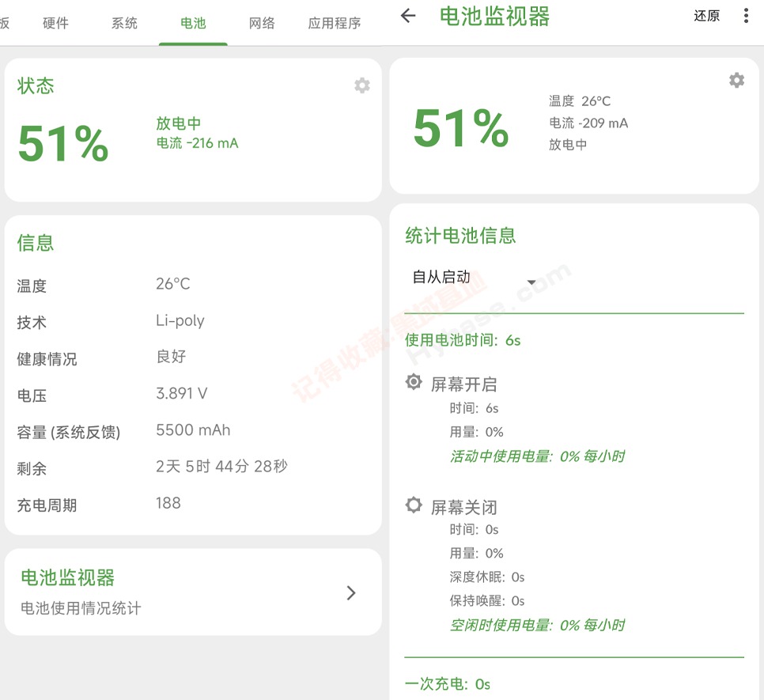Open 电池使用情况统计 entry
Screen dimensions: 764x700
(x=81, y=608)
